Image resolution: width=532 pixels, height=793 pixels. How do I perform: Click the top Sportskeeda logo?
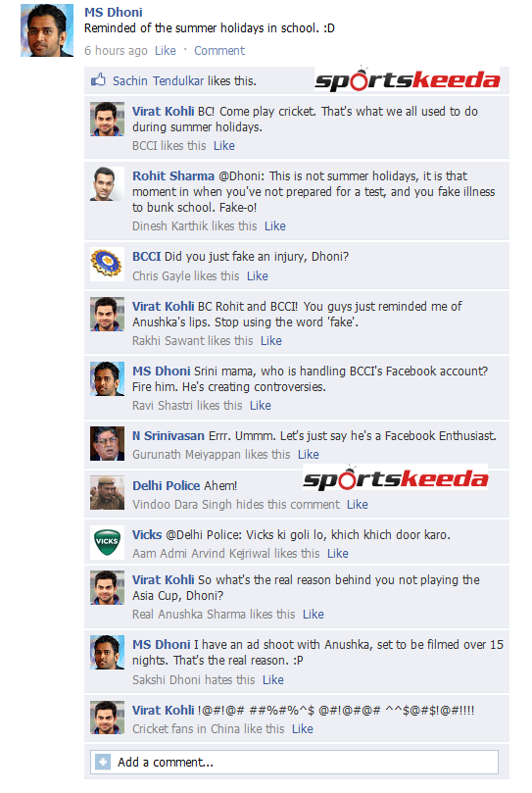click(x=408, y=79)
